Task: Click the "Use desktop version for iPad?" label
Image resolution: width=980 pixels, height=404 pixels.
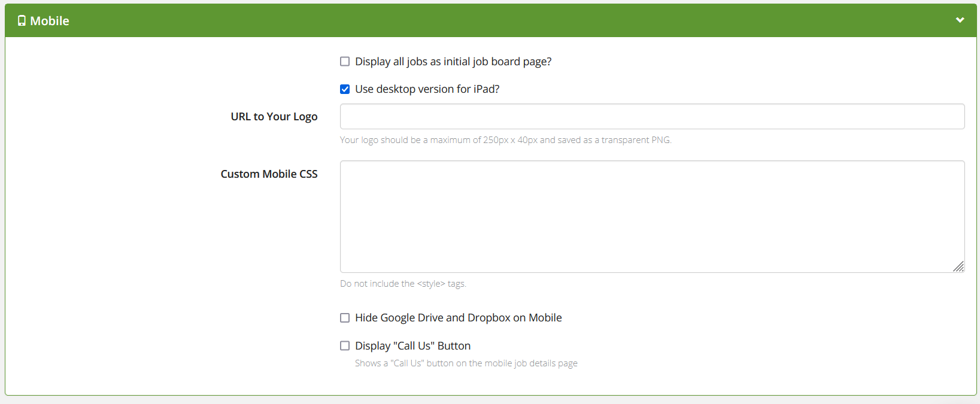Action: [427, 89]
